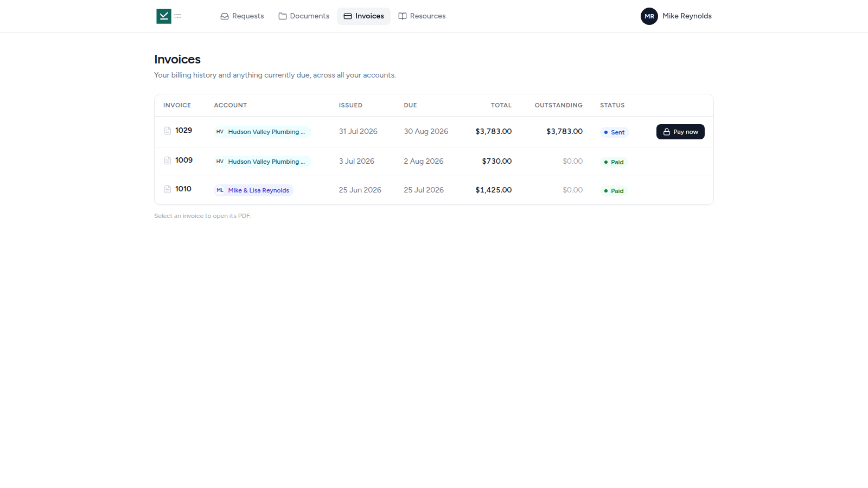Click the document icon beside invoice 1010

(168, 189)
